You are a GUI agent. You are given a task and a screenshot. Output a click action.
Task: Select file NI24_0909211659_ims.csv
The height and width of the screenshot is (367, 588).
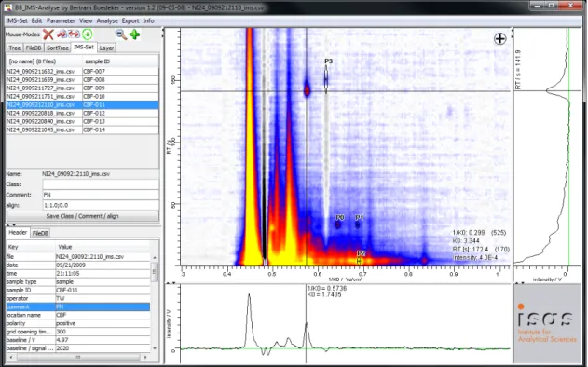pos(44,79)
